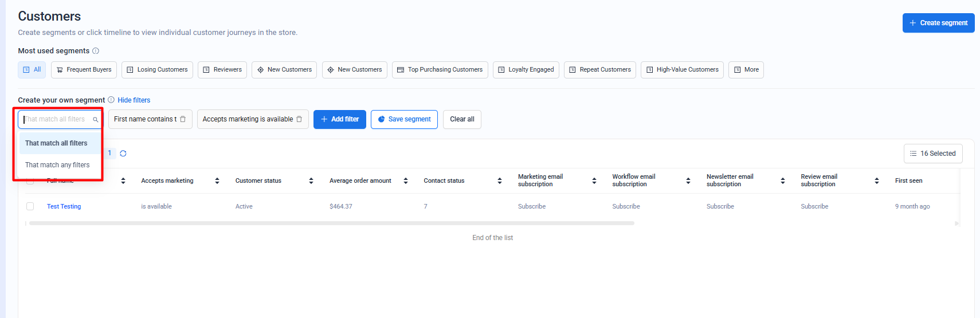Expand the More segments button
Screen dimensions: 980x318
pyautogui.click(x=746, y=70)
